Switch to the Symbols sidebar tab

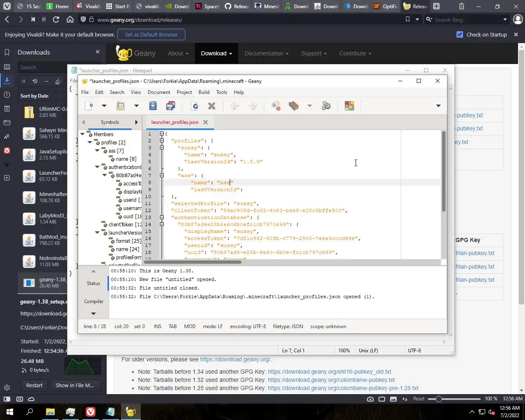[110, 122]
